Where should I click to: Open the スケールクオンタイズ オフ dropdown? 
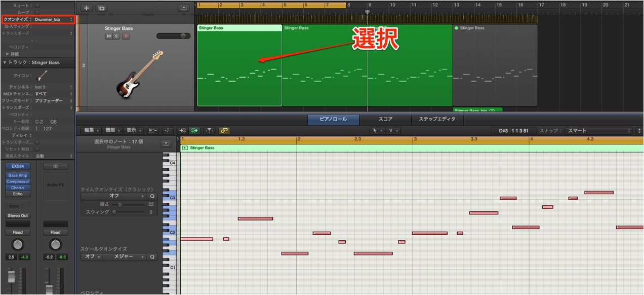point(91,257)
